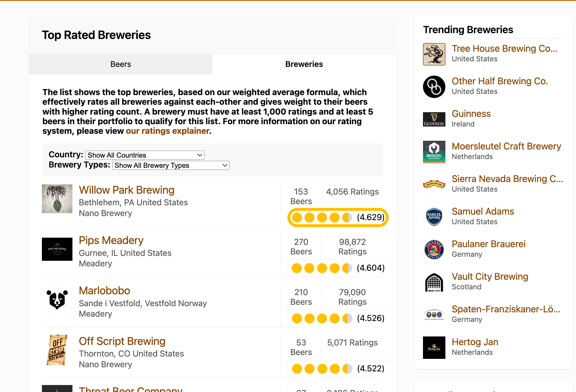
Task: Click the Moersleutel Craft Brewery logo icon
Action: (x=434, y=152)
